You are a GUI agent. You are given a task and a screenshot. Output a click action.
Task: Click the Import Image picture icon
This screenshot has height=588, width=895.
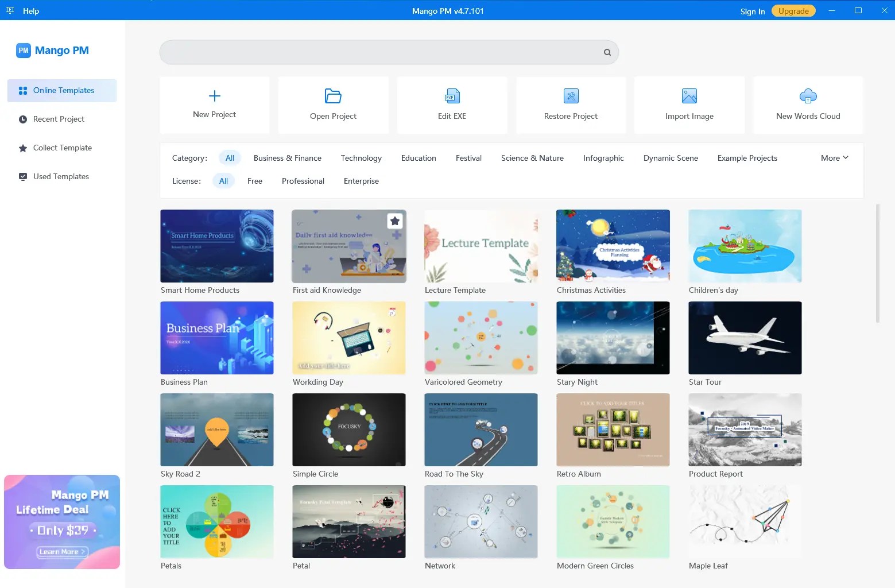point(689,96)
